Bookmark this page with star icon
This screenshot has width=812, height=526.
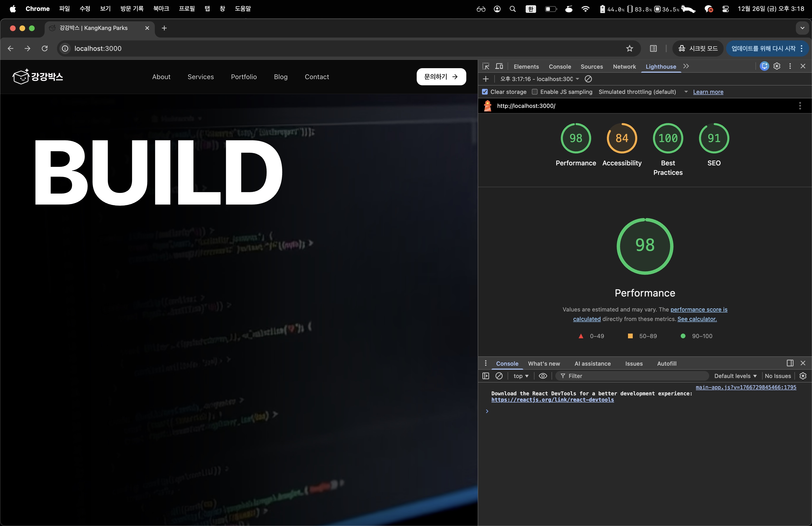tap(629, 48)
